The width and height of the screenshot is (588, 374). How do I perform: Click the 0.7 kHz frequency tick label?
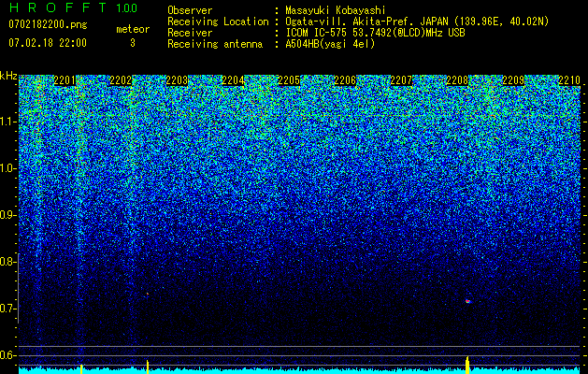point(7,309)
